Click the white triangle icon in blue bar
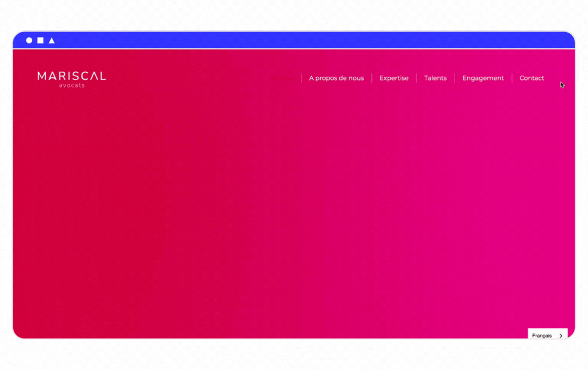This screenshot has width=588, height=370. 52,40
